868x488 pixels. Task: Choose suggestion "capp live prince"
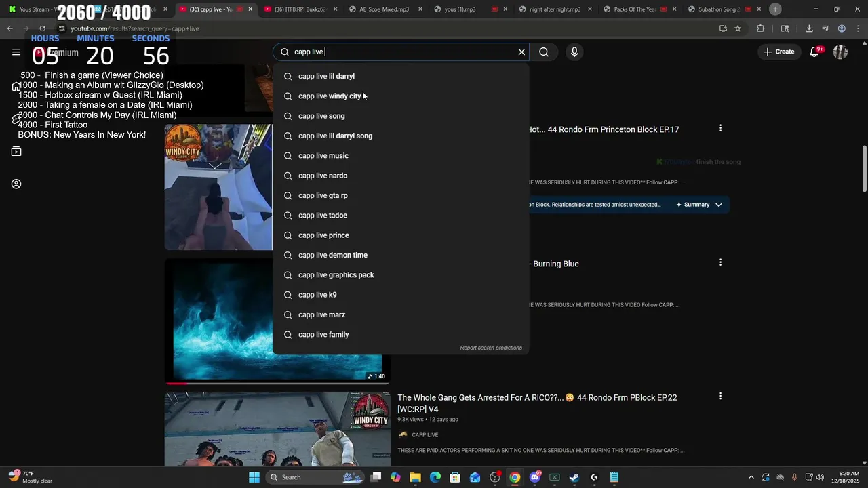point(401,235)
